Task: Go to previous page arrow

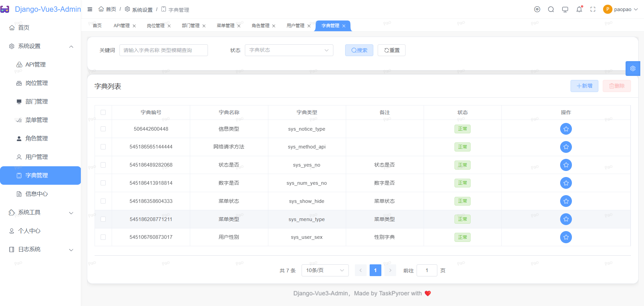Action: 361,270
